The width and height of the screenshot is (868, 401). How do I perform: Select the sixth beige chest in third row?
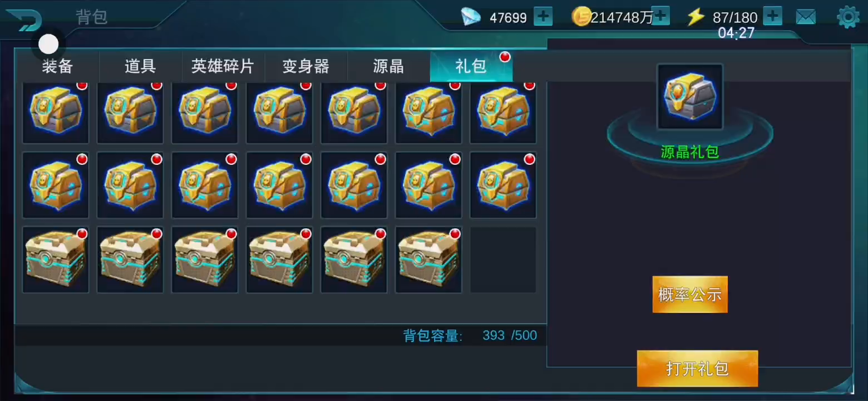tap(428, 260)
